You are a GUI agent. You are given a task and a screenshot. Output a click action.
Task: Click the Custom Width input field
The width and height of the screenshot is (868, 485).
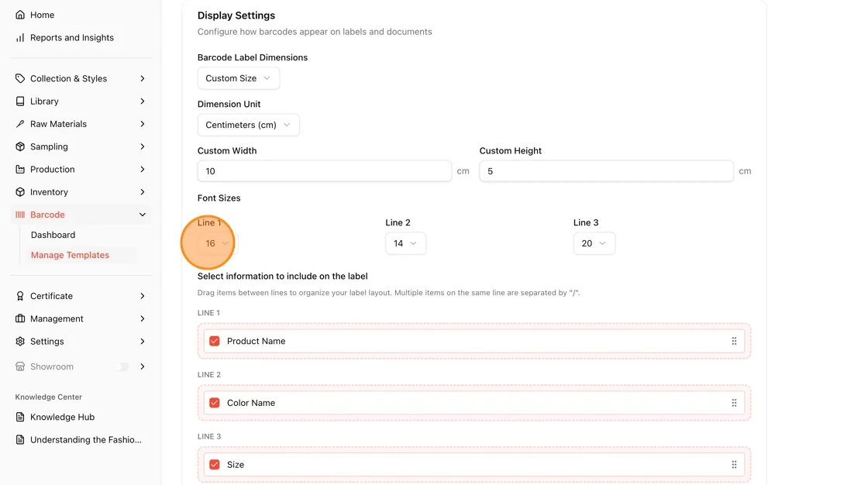click(x=325, y=171)
